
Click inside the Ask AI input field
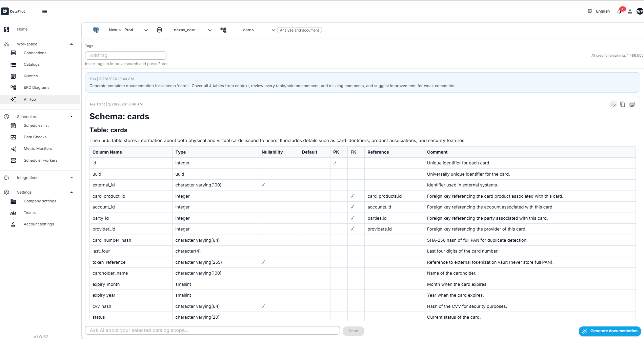point(212,330)
